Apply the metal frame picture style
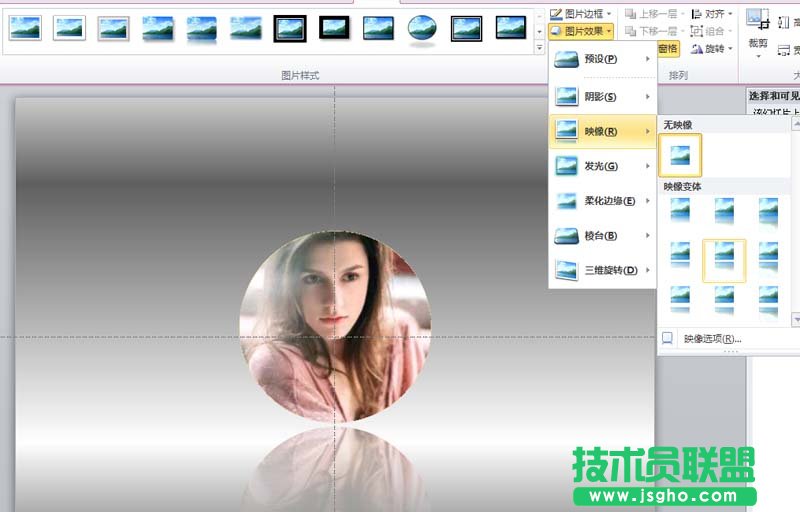Image resolution: width=800 pixels, height=512 pixels. 113,28
